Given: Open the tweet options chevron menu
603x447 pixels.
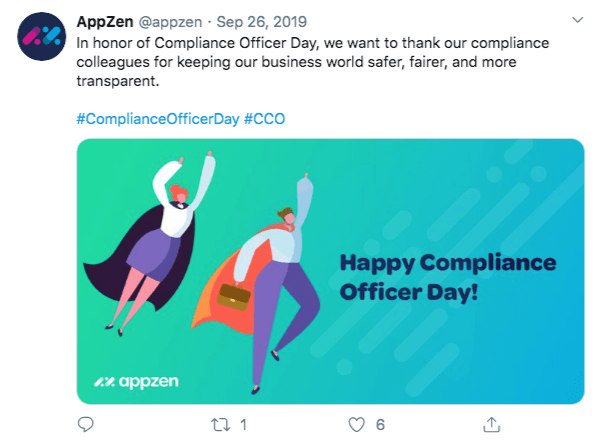Looking at the screenshot, I should (x=577, y=21).
